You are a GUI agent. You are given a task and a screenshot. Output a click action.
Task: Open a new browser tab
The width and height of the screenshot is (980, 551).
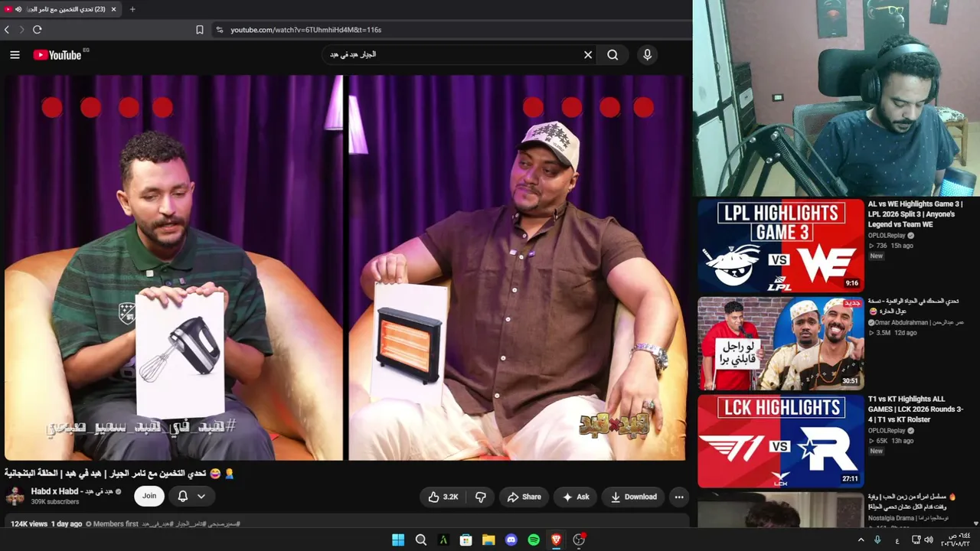132,9
